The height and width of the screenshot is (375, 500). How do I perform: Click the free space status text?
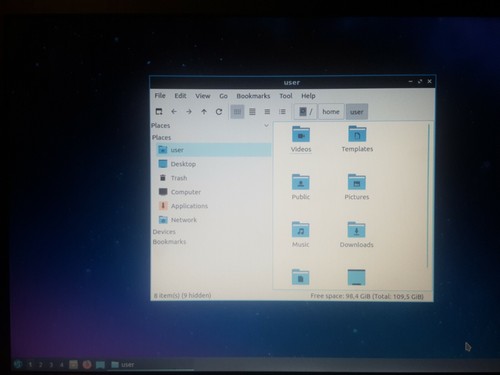point(367,296)
